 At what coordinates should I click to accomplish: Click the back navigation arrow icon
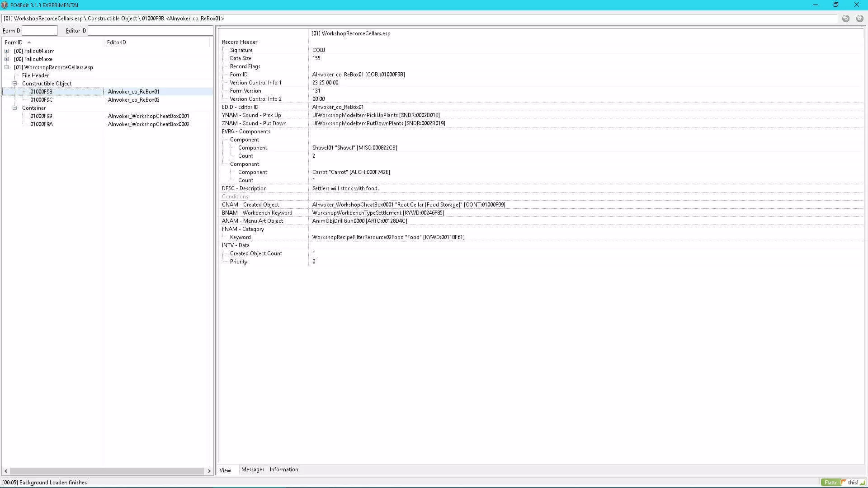click(845, 19)
